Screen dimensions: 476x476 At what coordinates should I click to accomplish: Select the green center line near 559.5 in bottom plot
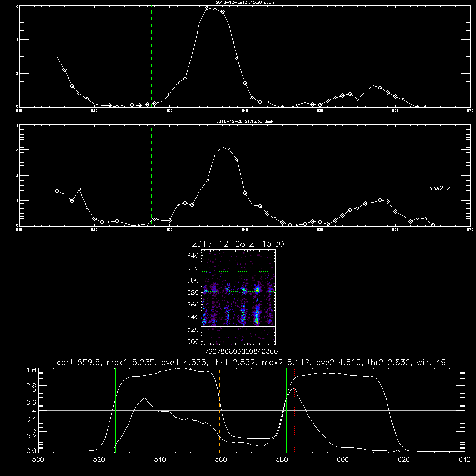pyautogui.click(x=219, y=410)
